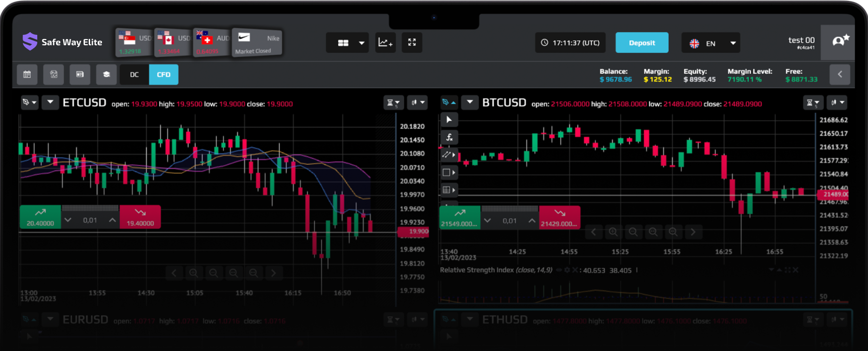This screenshot has width=868, height=351.
Task: Click the test 00 username
Action: (x=801, y=41)
